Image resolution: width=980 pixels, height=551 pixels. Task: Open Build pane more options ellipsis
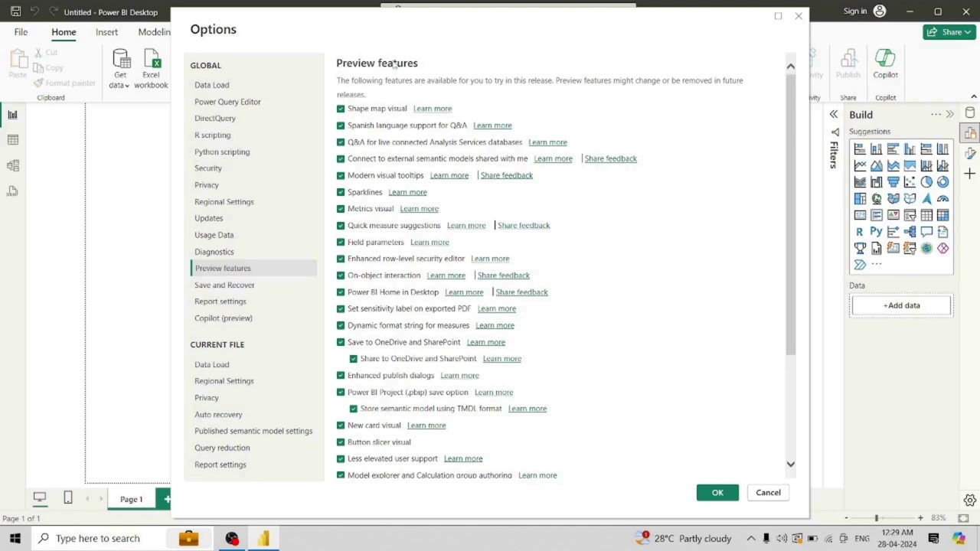point(936,115)
